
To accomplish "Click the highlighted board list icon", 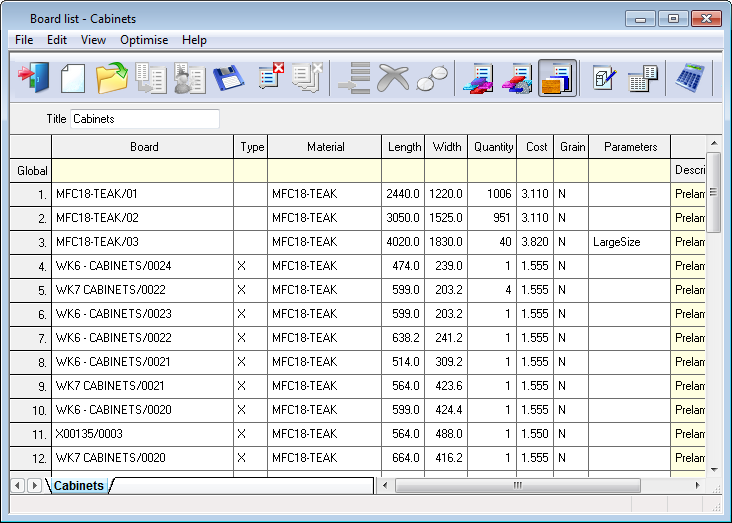I will point(557,78).
